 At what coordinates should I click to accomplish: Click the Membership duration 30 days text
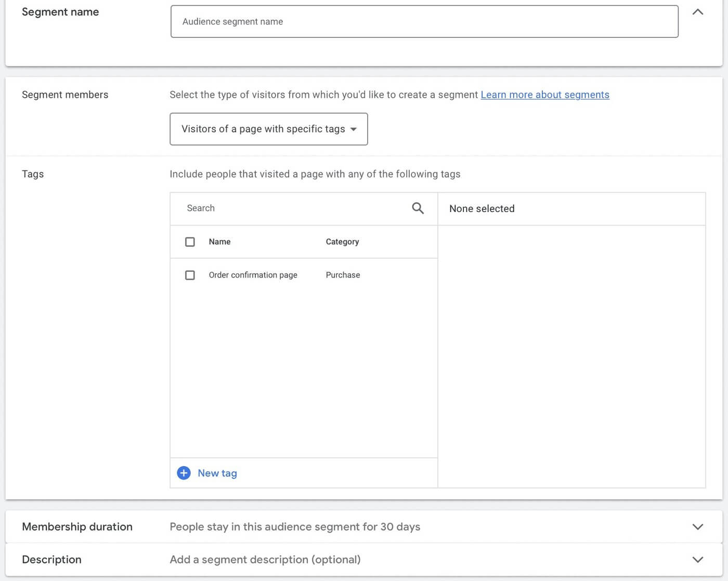pos(295,526)
